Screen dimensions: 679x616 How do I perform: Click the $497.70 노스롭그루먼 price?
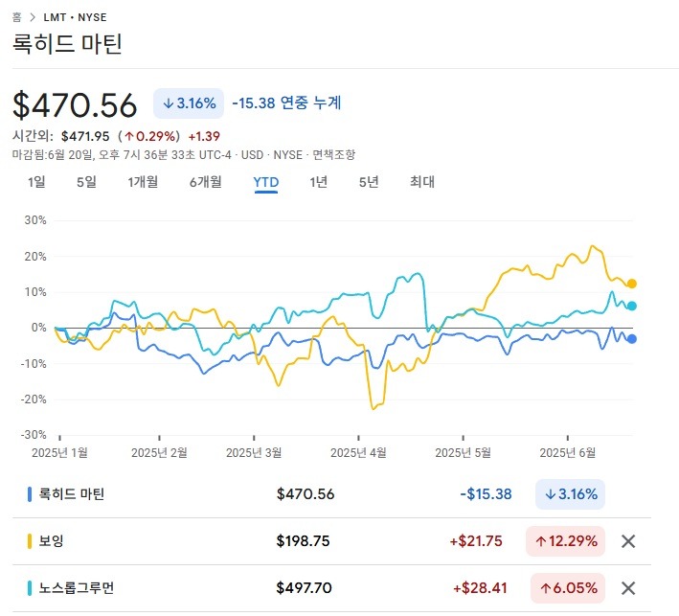[x=304, y=588]
